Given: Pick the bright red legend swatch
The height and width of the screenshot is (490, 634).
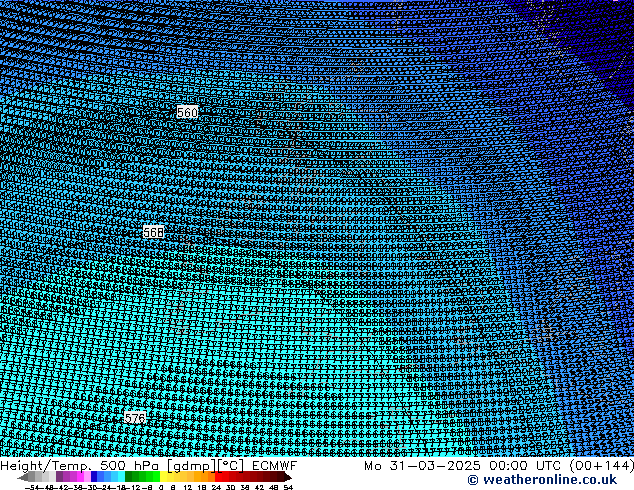Looking at the screenshot, I should coord(218,476).
